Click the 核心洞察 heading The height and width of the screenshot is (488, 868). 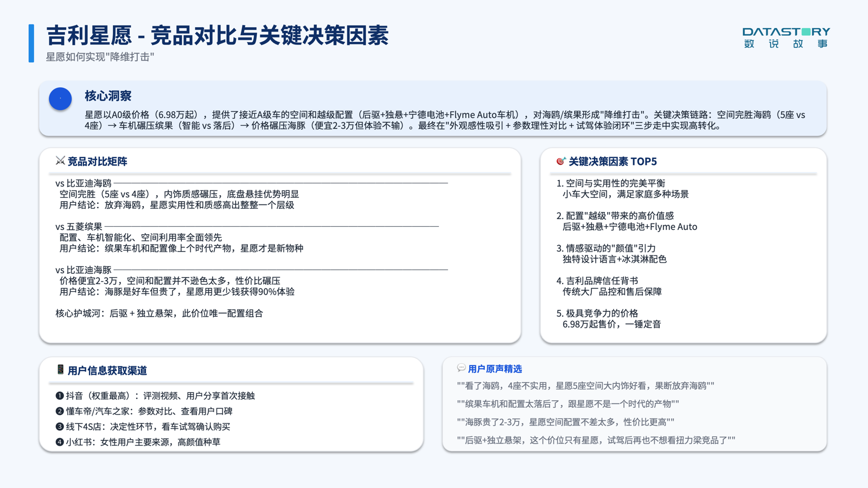108,96
